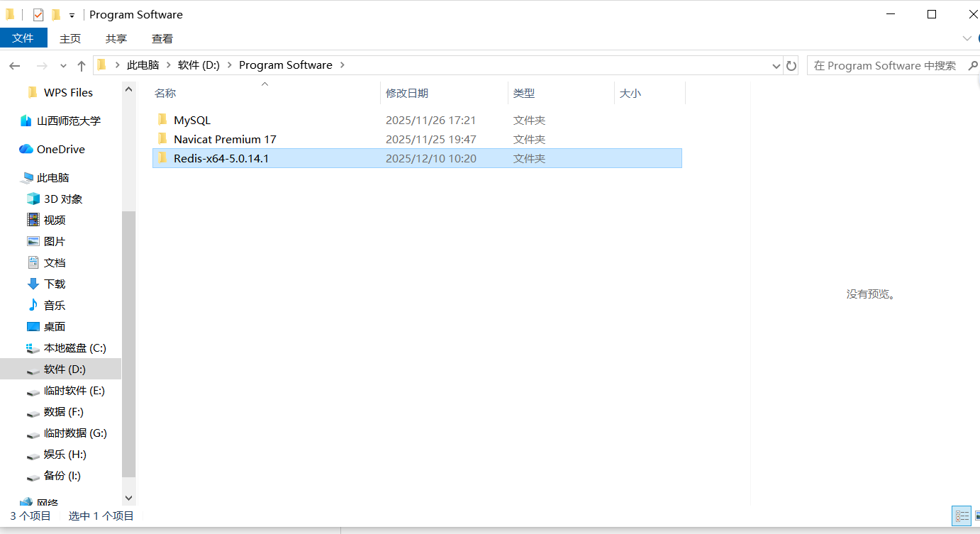Expand the chevron after Program Software breadcrumb

[343, 65]
